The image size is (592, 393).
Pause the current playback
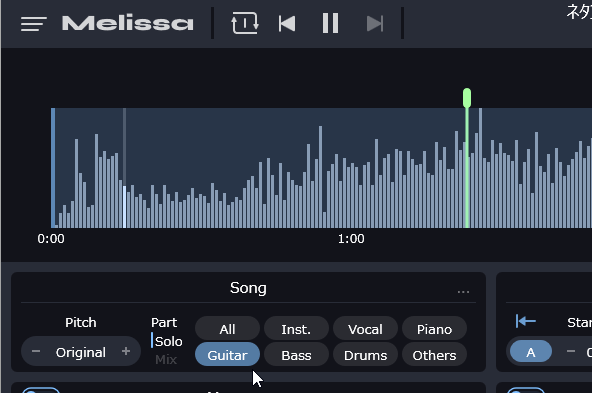[330, 23]
